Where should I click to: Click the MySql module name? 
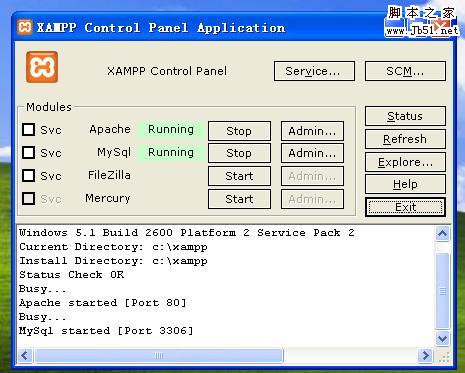tap(114, 153)
